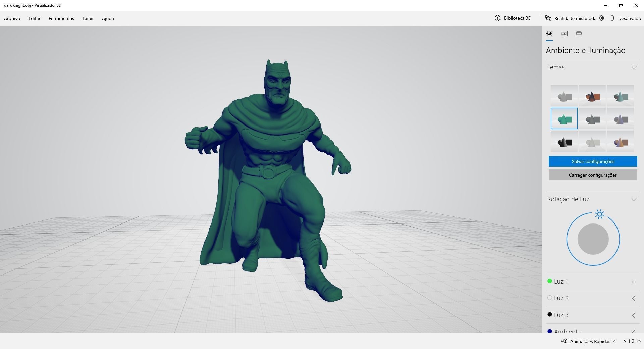The height and width of the screenshot is (349, 644).
Task: Click the black Luz 3 color dot
Action: 549,314
